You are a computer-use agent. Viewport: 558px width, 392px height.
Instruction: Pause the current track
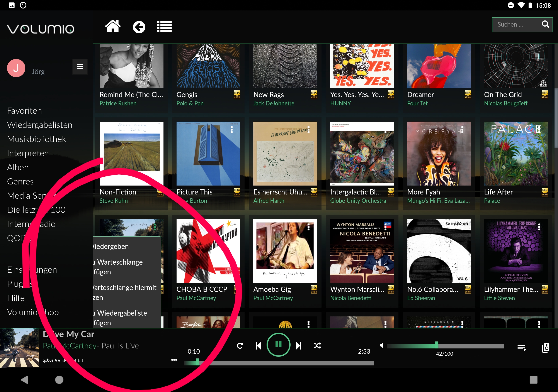278,345
